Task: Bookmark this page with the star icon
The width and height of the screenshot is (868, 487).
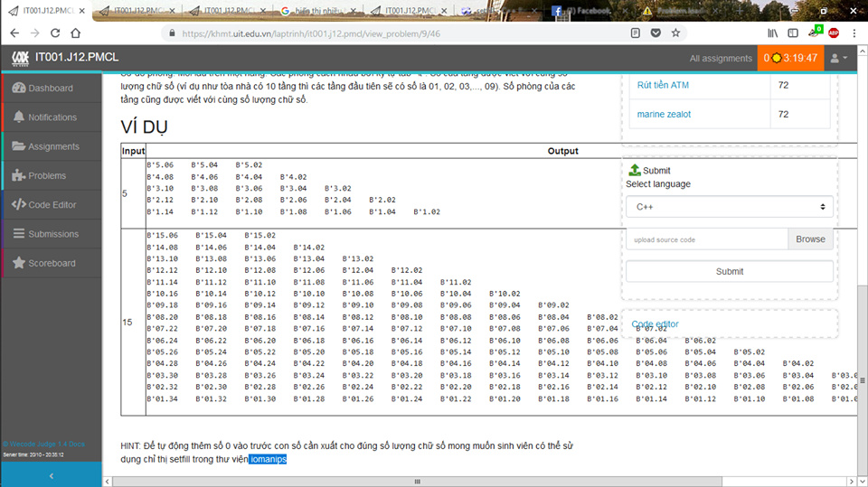Action: [675, 33]
